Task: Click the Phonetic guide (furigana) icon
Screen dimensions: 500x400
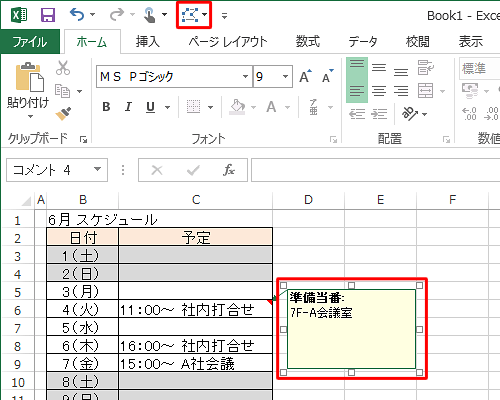Action: 313,107
